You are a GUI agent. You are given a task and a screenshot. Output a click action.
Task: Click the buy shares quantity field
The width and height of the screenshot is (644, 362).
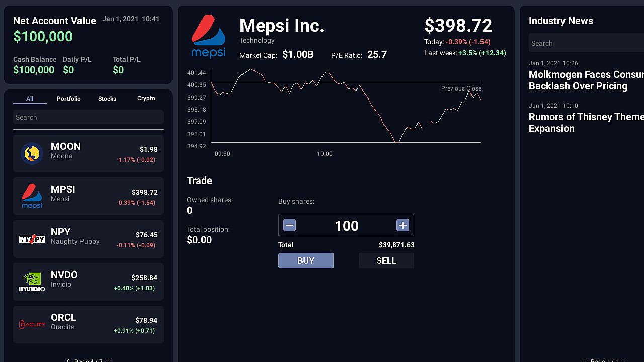346,226
